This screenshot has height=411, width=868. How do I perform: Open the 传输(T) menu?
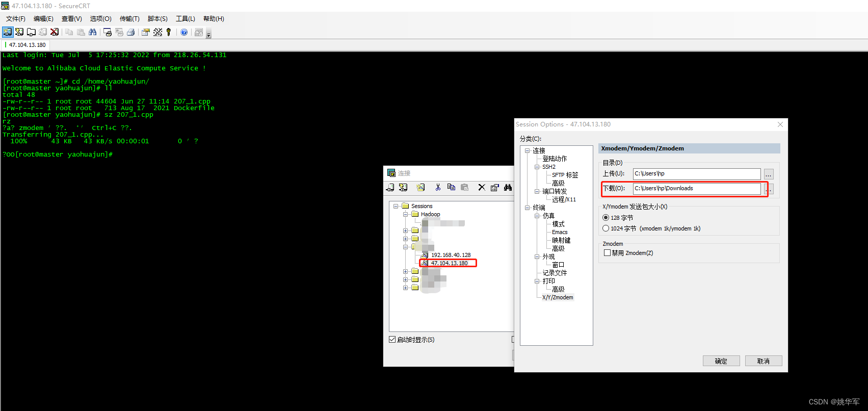[129, 19]
